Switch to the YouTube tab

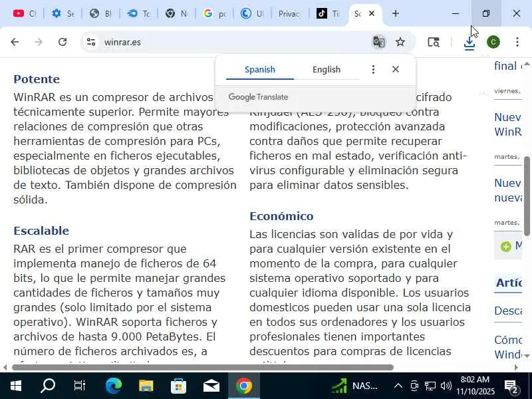pos(24,13)
